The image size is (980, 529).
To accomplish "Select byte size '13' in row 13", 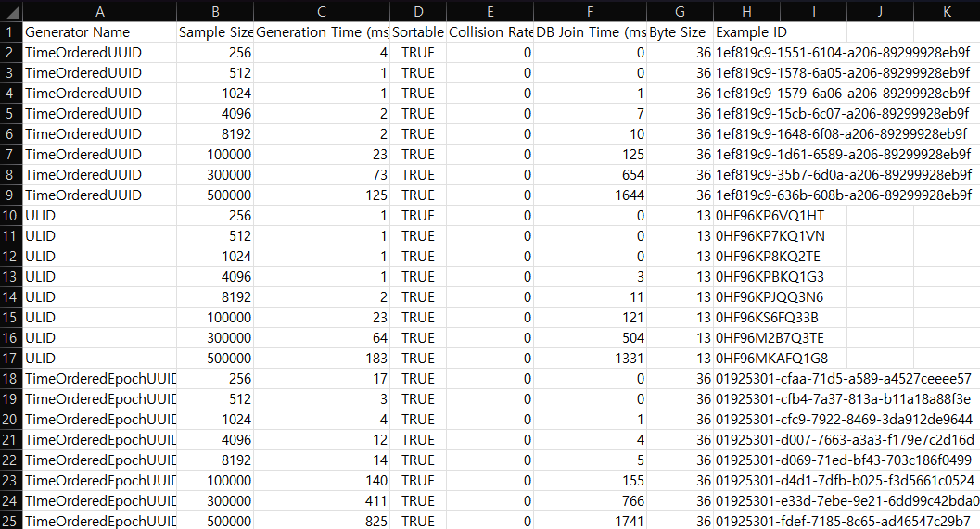I will pos(680,277).
